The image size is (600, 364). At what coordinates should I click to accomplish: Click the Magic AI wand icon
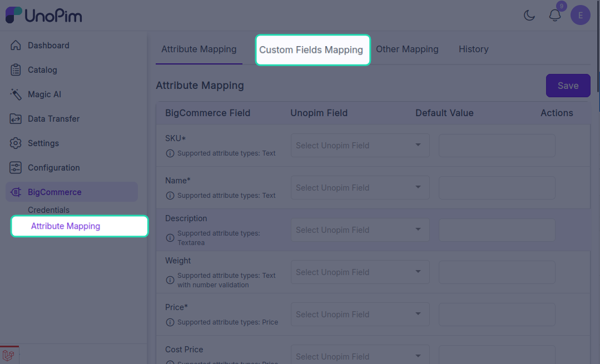click(x=16, y=94)
